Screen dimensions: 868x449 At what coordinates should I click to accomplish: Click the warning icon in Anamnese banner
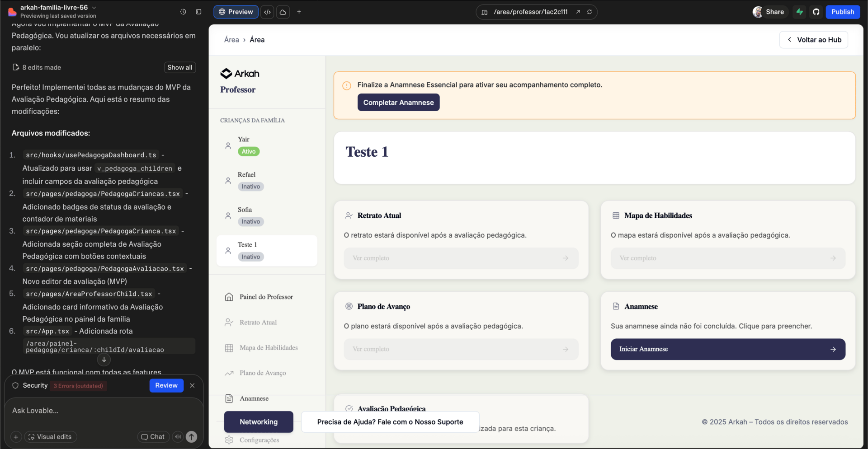[347, 85]
